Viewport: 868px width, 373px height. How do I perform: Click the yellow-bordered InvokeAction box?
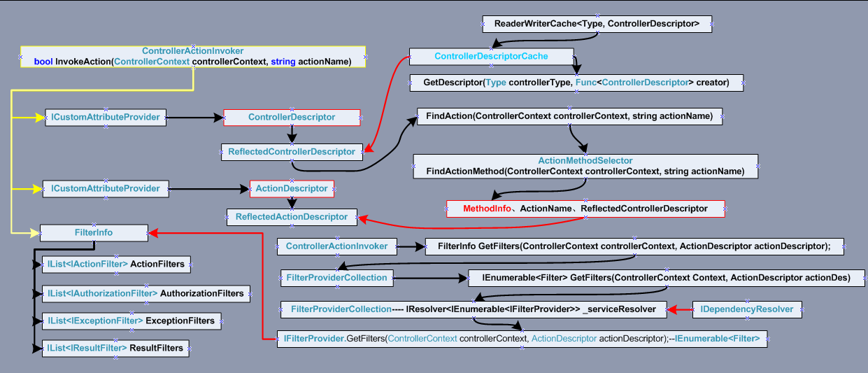[192, 57]
